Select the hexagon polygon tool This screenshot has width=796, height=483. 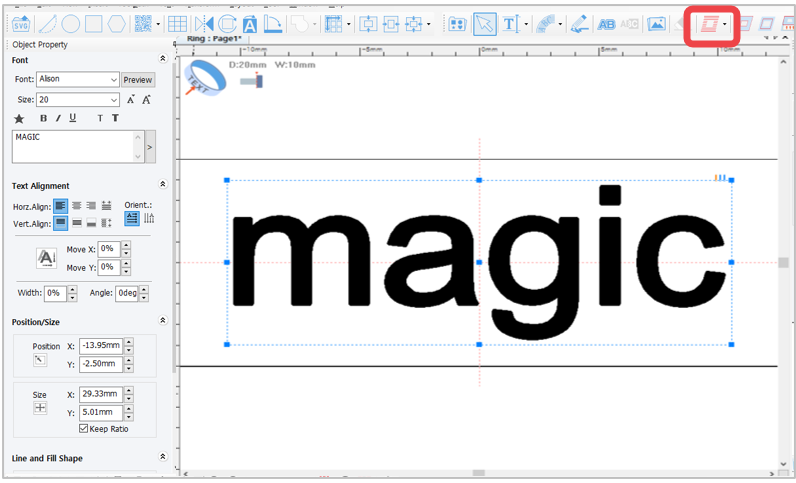pyautogui.click(x=117, y=24)
